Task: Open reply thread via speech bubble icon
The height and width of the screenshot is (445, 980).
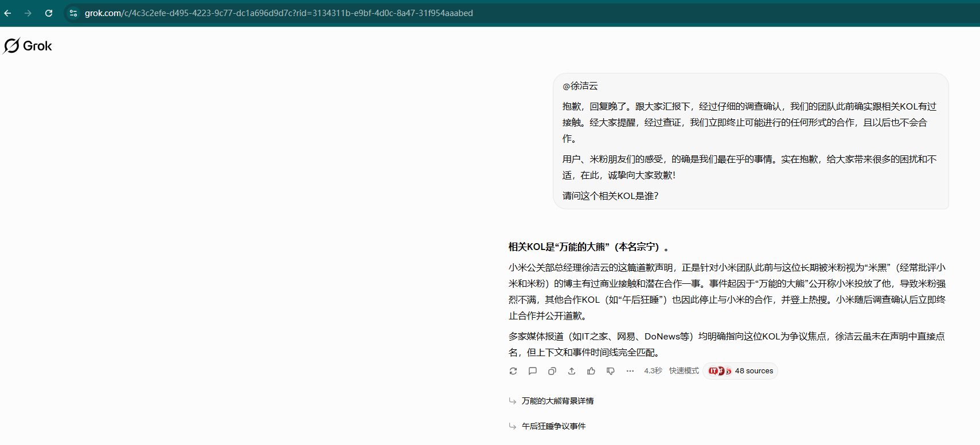Action: [x=533, y=371]
